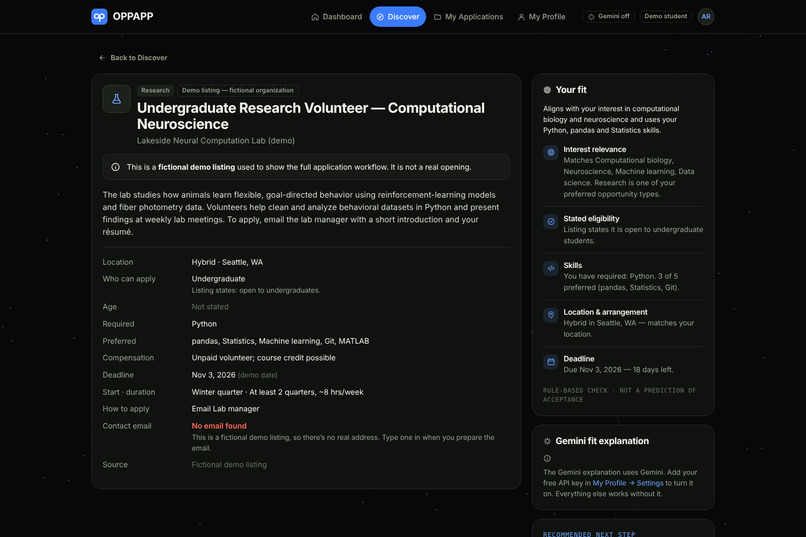The width and height of the screenshot is (806, 537).
Task: Click Back to Discover link
Action: click(133, 58)
